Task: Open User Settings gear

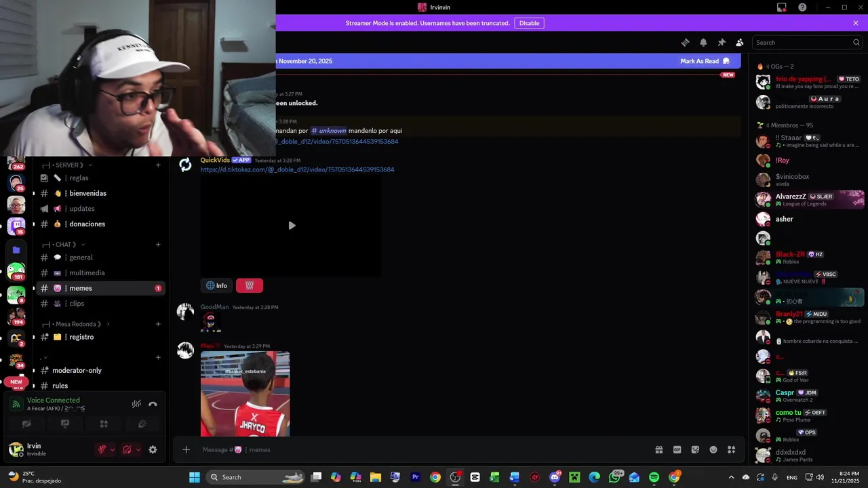Action: (x=153, y=449)
